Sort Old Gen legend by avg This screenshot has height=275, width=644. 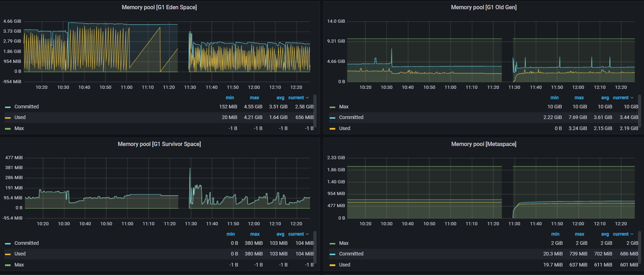point(605,98)
